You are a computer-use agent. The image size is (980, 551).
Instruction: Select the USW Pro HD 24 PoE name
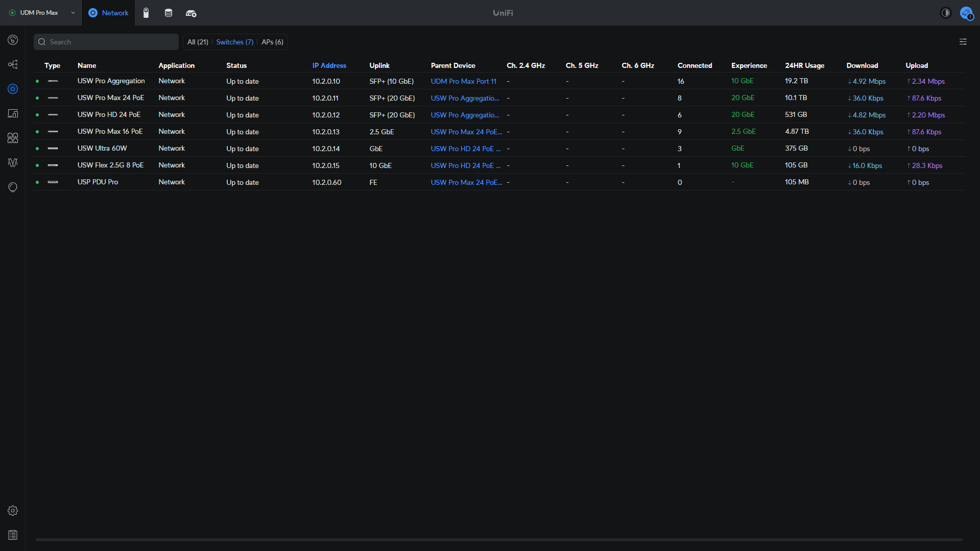pyautogui.click(x=109, y=115)
